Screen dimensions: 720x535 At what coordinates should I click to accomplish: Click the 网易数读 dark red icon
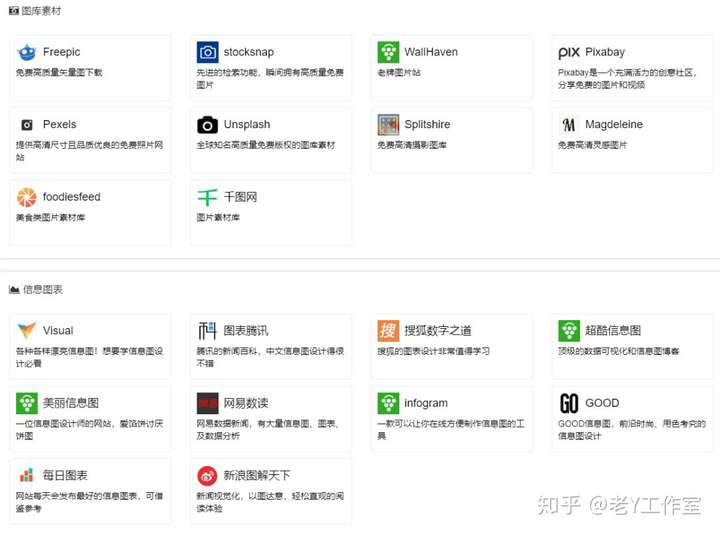[208, 403]
